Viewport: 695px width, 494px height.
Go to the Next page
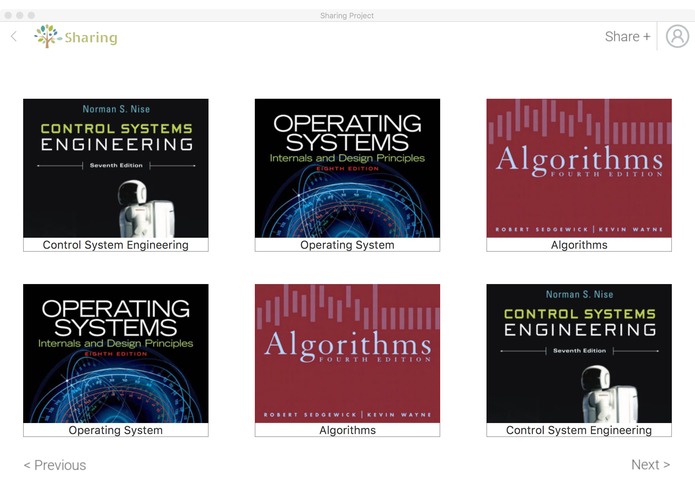(x=650, y=464)
